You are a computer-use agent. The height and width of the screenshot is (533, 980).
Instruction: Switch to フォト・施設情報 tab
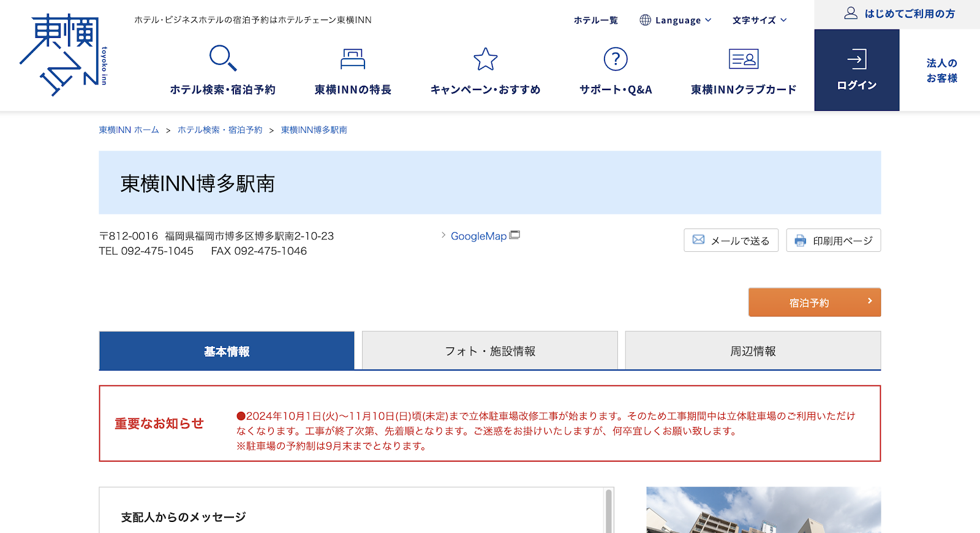[490, 351]
